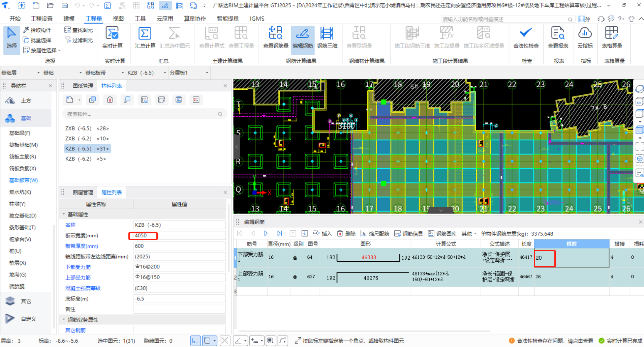Open 自定义 navigation category
644x347 pixels.
coord(26,319)
